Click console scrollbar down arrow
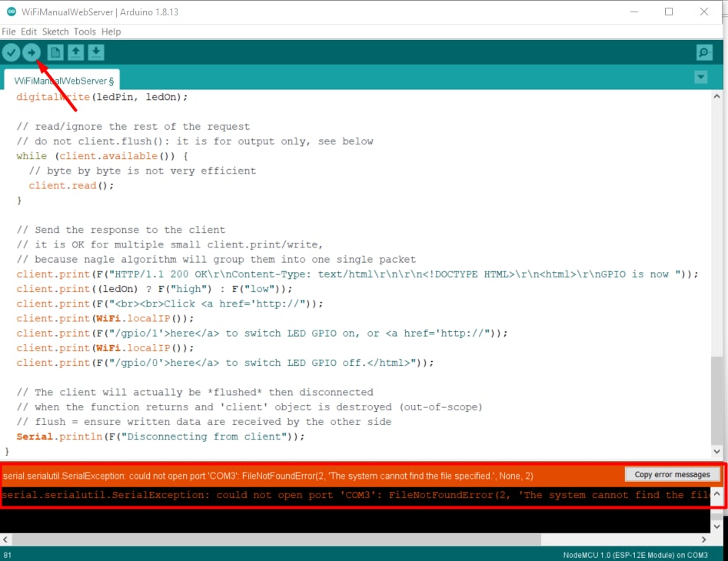Image resolution: width=728 pixels, height=561 pixels. pyautogui.click(x=716, y=526)
